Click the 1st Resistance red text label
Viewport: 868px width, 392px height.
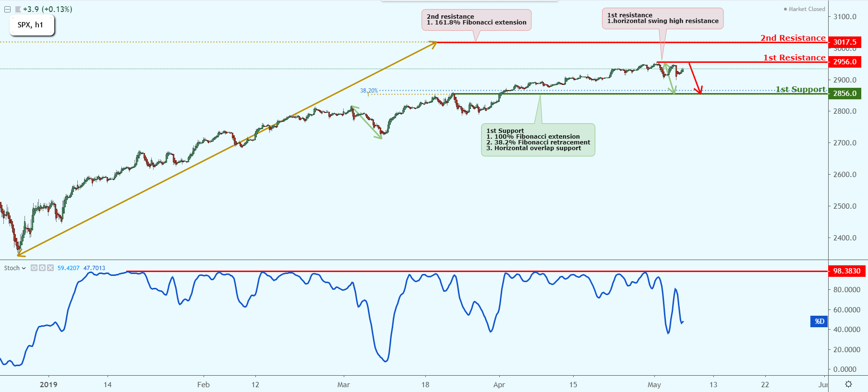coord(795,58)
